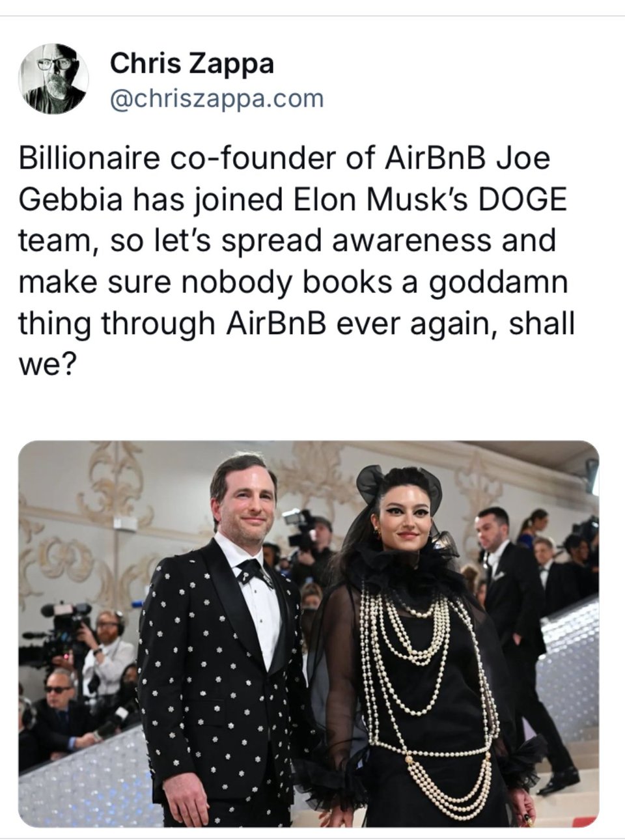This screenshot has height=840, width=625.
Task: Click Chris Zappa's profile avatar
Action: tap(54, 79)
